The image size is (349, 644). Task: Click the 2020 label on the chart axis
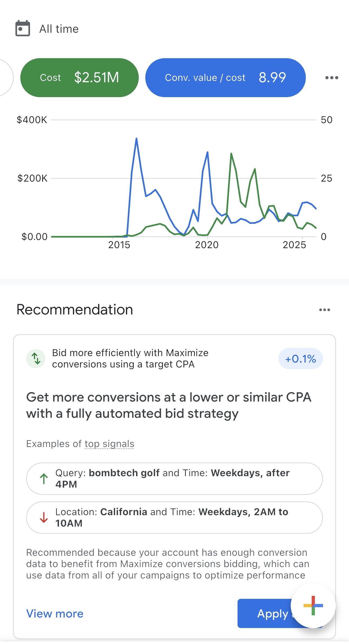(x=206, y=245)
